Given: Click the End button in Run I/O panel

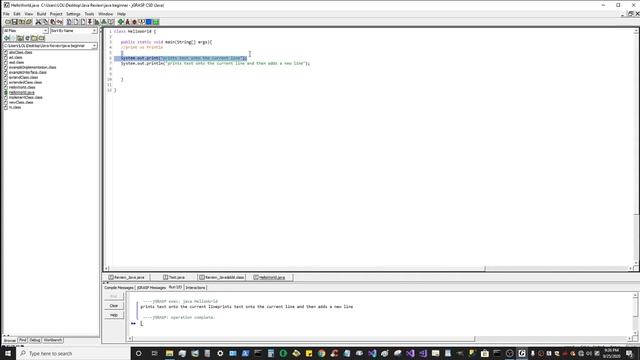Looking at the screenshot, I should (114, 296).
